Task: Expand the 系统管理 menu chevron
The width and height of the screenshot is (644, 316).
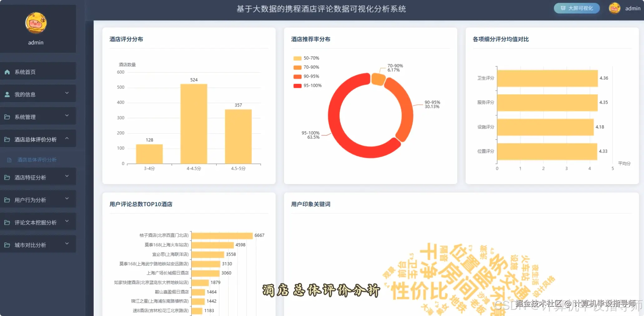Action: pos(67,116)
